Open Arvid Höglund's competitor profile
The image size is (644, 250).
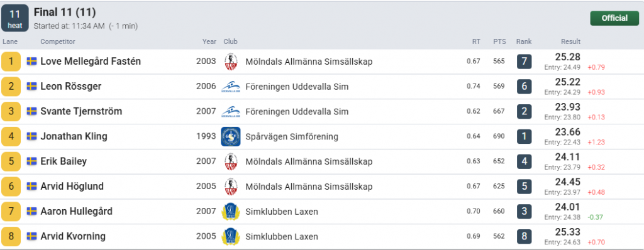pyautogui.click(x=72, y=187)
